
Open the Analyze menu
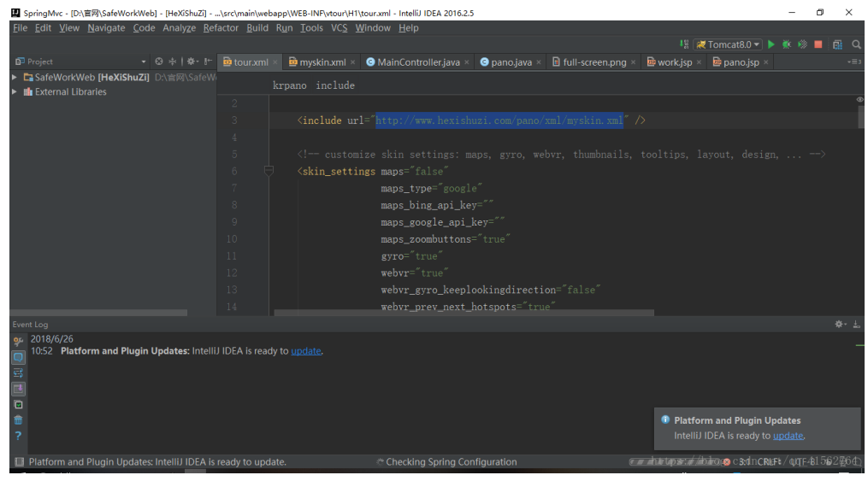tap(179, 27)
